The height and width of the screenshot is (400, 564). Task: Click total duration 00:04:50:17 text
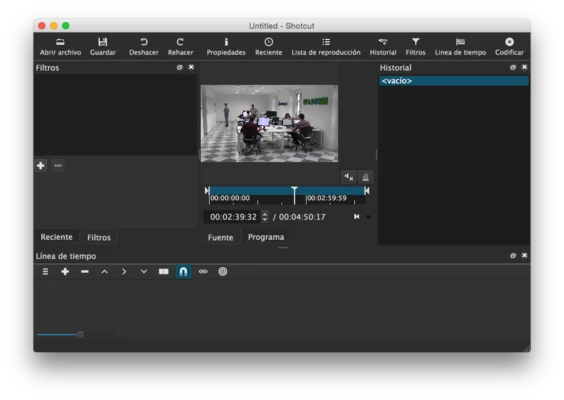(302, 217)
